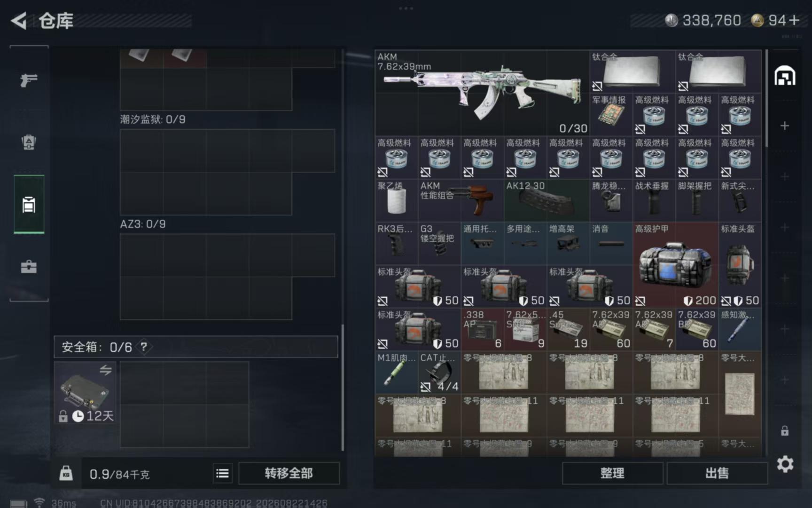Tap the swap arrows on safe box

coord(106,370)
